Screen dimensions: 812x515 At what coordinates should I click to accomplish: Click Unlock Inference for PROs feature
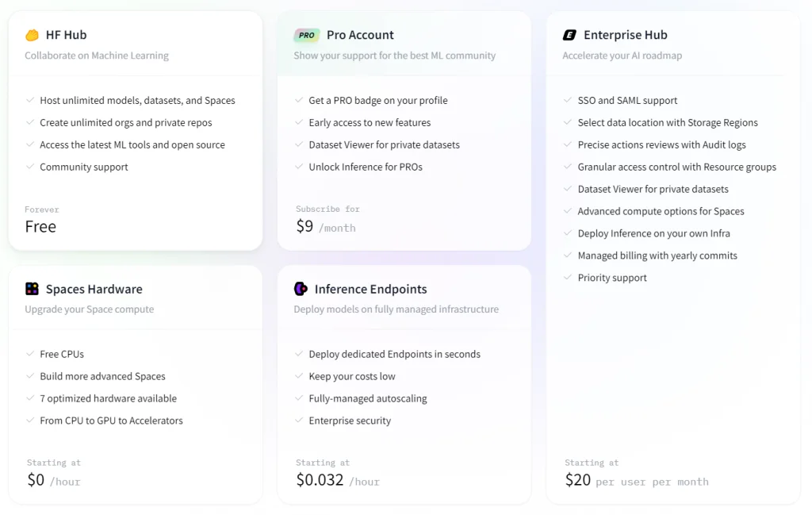click(366, 167)
